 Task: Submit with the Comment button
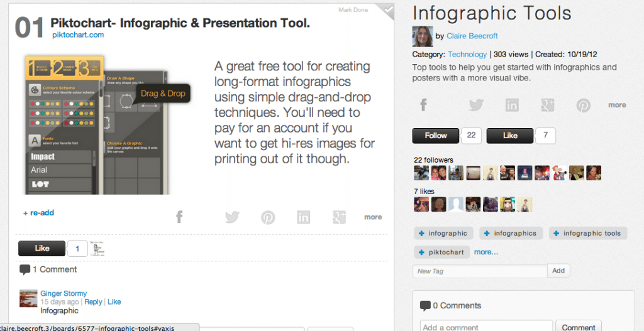pos(579,327)
